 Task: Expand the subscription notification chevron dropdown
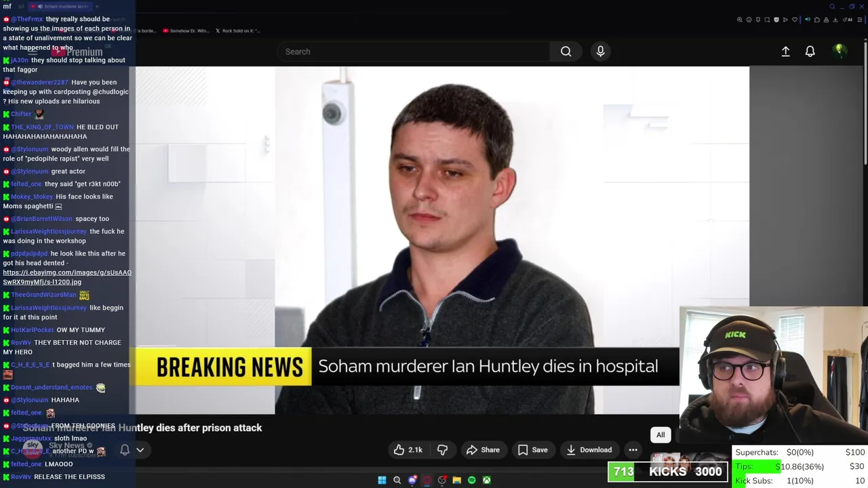(140, 450)
